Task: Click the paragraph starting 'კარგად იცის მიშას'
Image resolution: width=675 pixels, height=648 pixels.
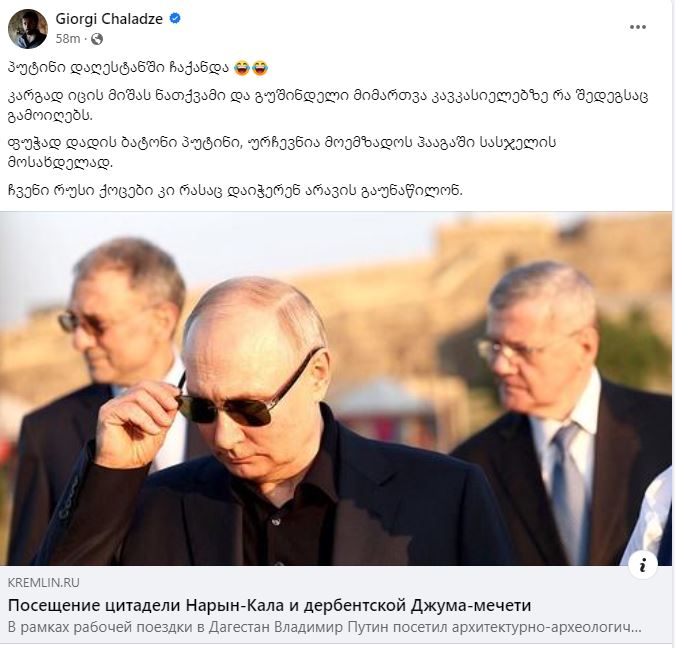Action: (328, 105)
